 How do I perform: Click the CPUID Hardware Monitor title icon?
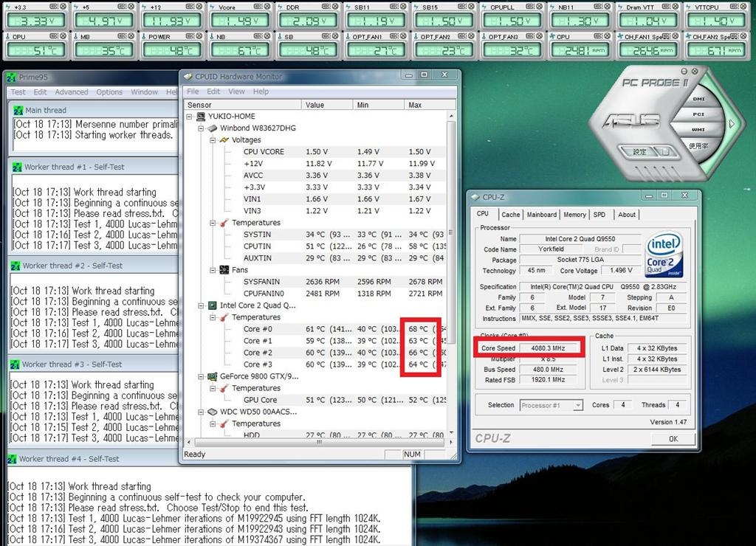(x=188, y=77)
